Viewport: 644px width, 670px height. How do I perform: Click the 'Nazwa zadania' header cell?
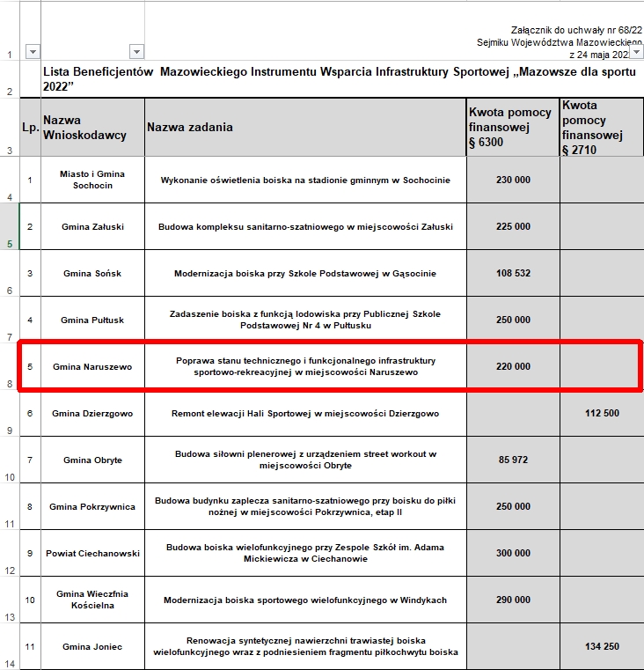click(x=306, y=128)
